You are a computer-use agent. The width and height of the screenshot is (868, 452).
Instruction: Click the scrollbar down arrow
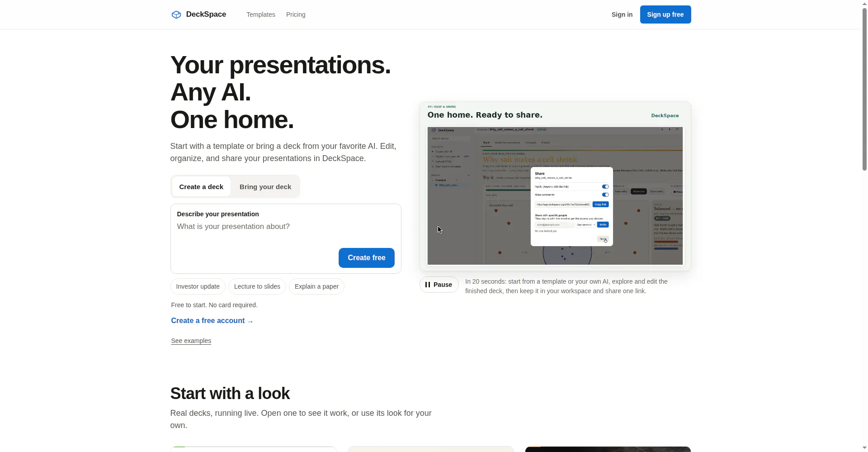coord(864,448)
